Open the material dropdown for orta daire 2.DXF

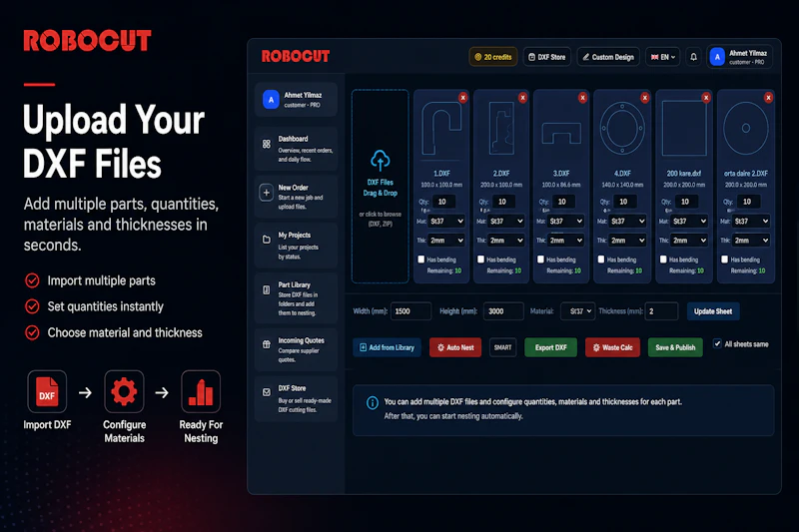[751, 221]
